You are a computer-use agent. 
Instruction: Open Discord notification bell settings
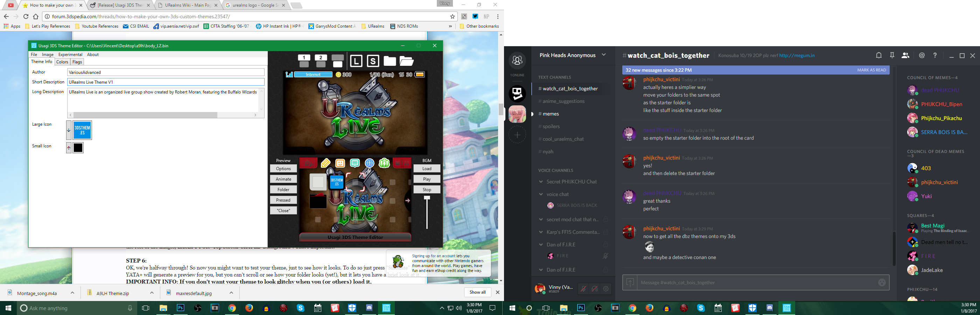click(x=879, y=56)
